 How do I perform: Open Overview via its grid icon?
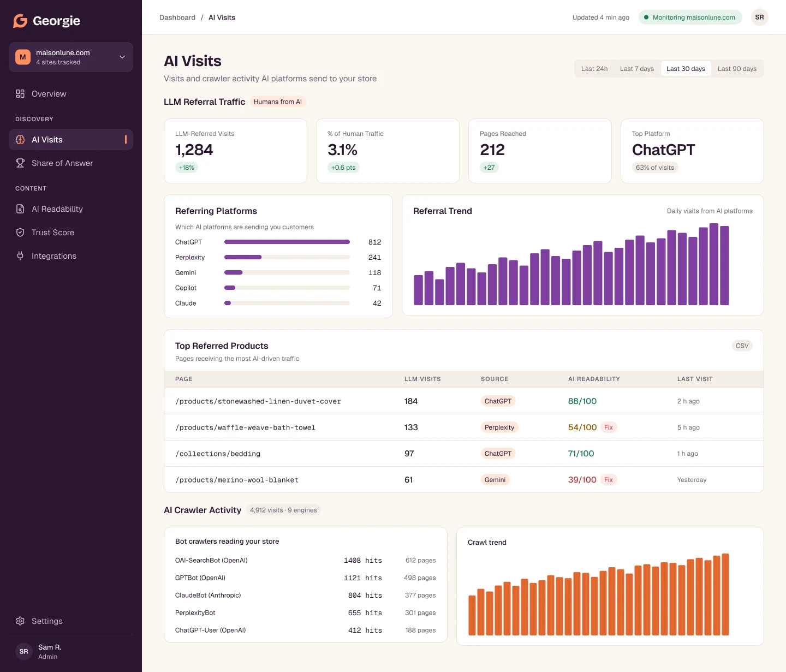[20, 94]
